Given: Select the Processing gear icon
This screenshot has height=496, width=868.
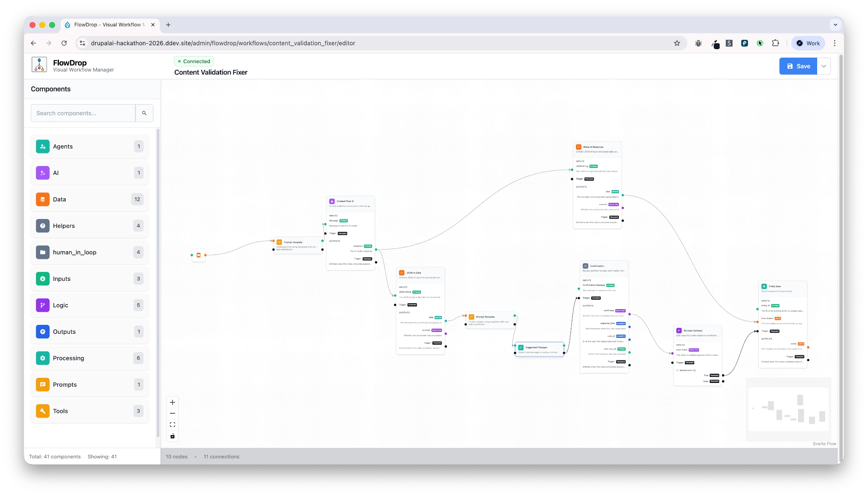Looking at the screenshot, I should click(x=43, y=358).
